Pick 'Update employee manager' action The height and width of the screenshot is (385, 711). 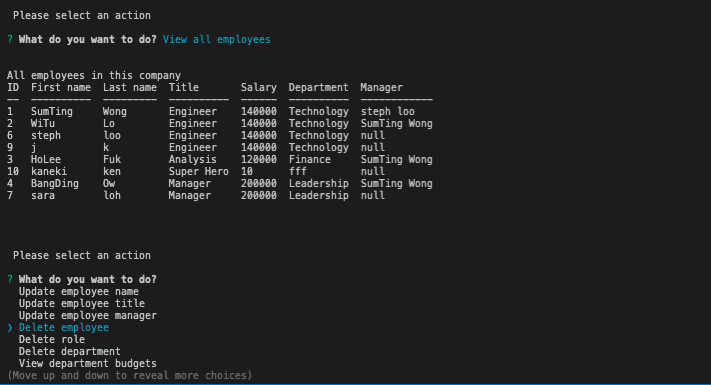coord(88,316)
